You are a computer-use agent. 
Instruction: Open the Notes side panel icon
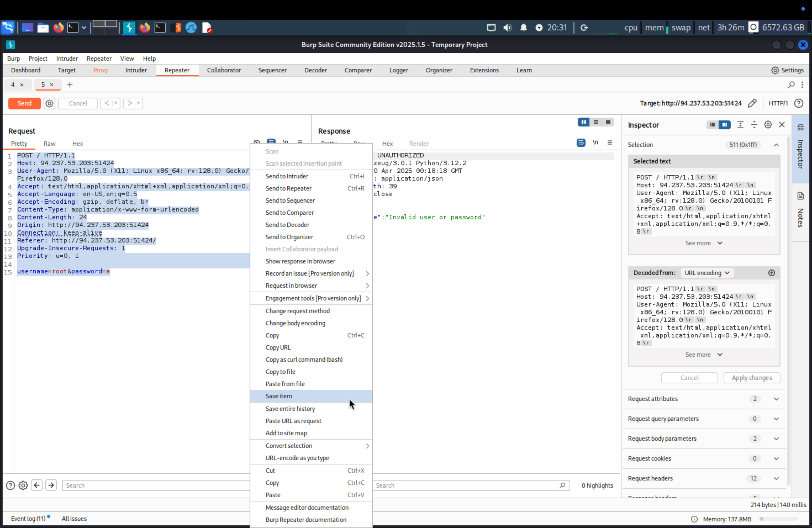(800, 196)
